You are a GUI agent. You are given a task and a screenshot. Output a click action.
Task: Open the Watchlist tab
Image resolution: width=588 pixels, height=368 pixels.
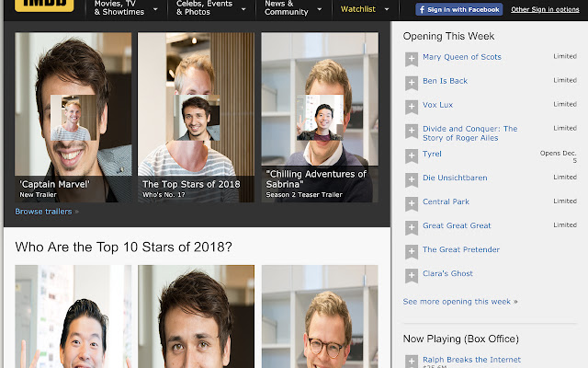point(364,9)
